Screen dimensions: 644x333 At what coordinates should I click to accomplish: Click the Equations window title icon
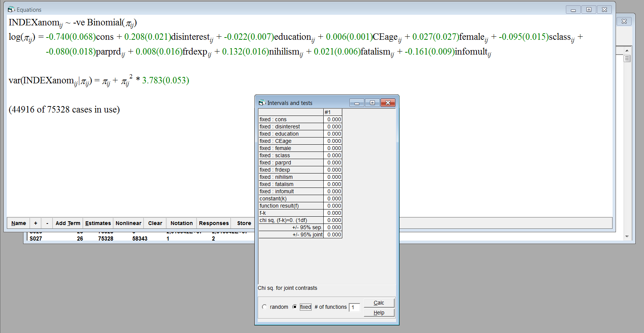[x=11, y=9]
